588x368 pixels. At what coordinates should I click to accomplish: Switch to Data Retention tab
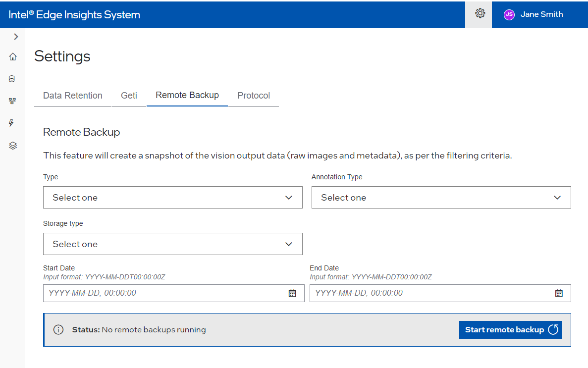coord(73,96)
